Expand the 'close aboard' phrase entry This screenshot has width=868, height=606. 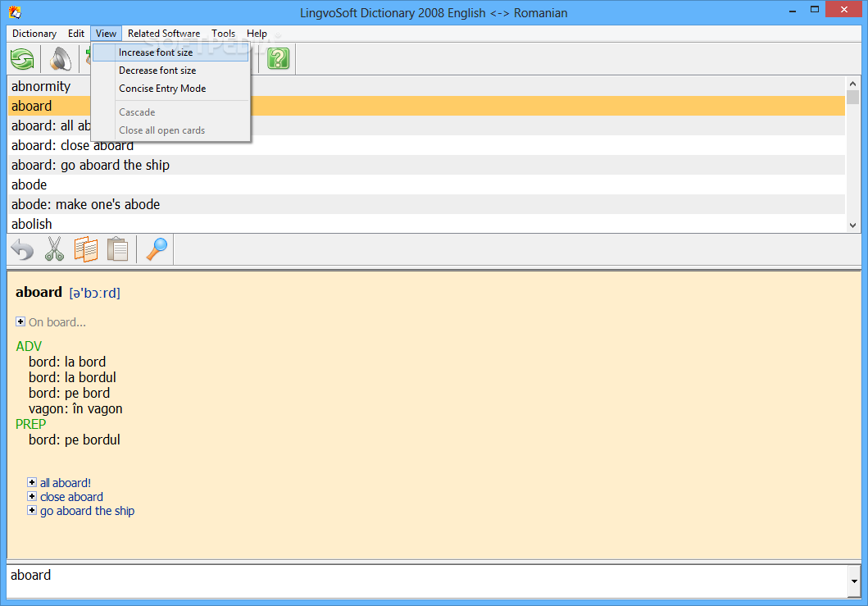click(32, 496)
